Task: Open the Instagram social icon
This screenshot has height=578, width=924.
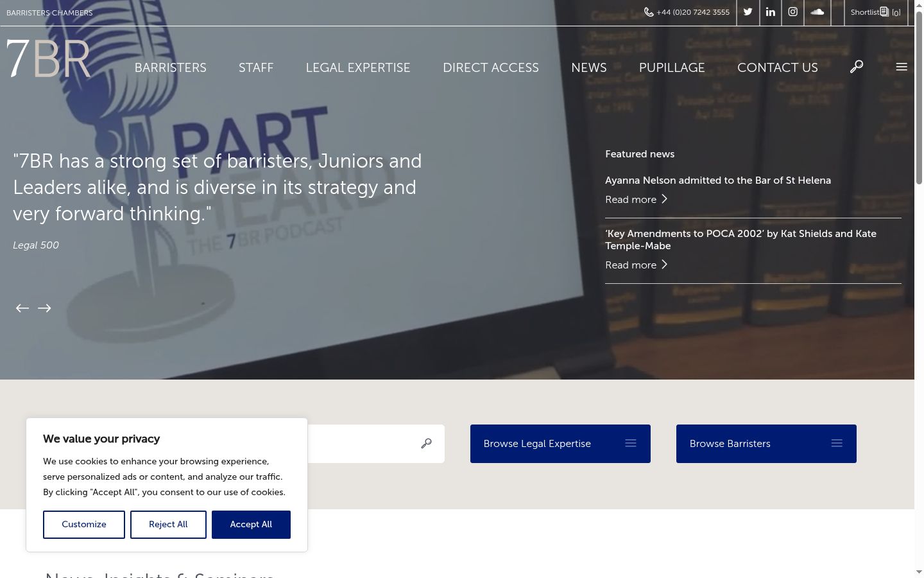Action: coord(792,12)
